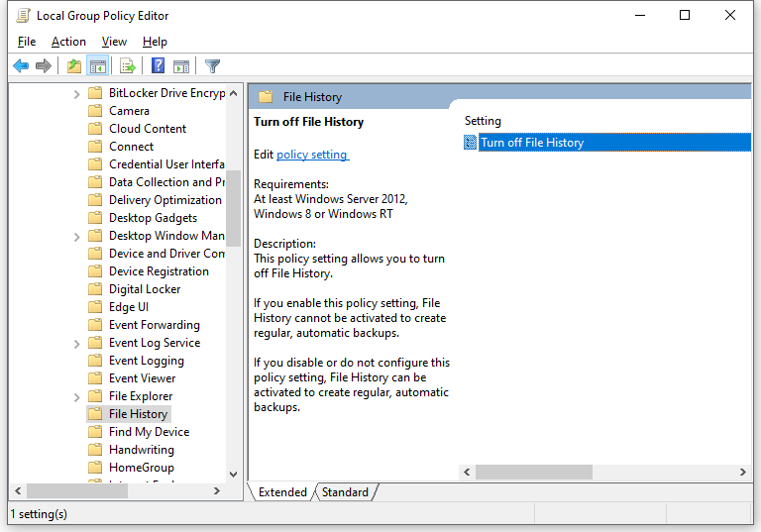Click the 'policy setting' edit link
This screenshot has width=761, height=532.
(x=312, y=155)
